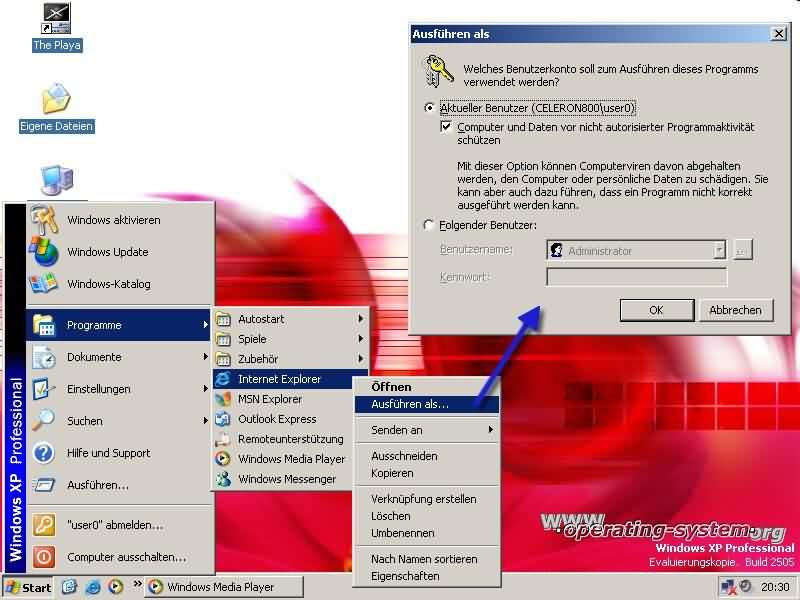This screenshot has height=600, width=800.
Task: Choose Kopieren in the context menu
Action: (x=426, y=473)
